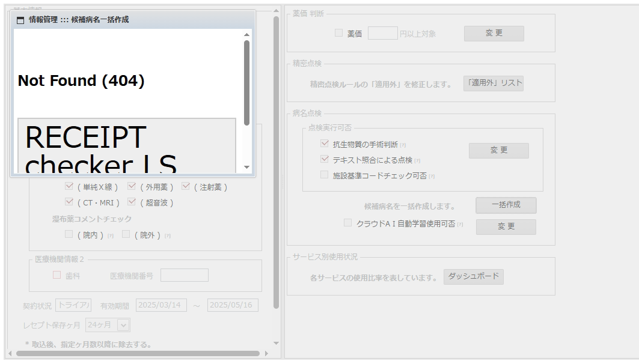
Task: Open help icon next to 抗生物質の手術判断
Action: click(403, 145)
